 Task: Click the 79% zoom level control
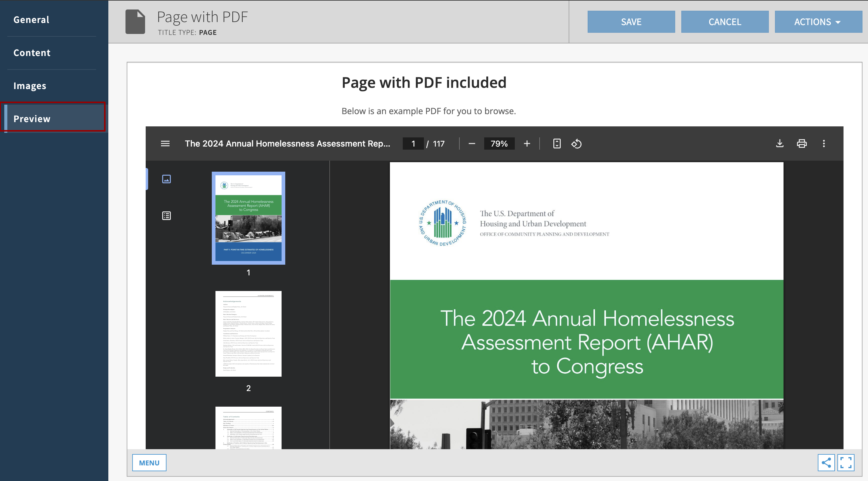499,144
